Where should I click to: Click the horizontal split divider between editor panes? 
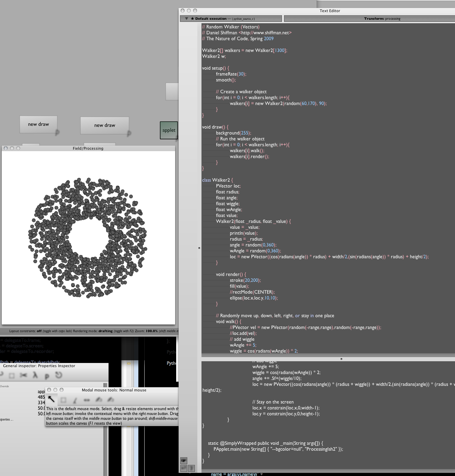(x=341, y=359)
